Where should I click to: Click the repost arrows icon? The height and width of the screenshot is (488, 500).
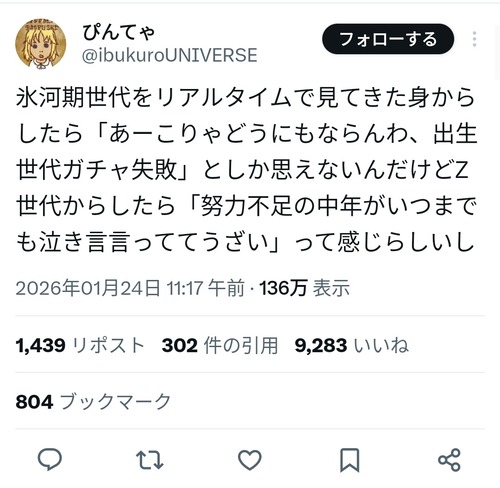tap(150, 460)
